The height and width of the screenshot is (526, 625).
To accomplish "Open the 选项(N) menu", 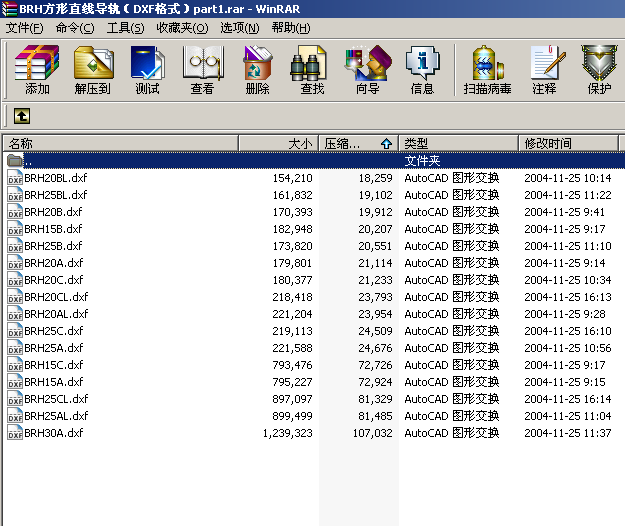I will pyautogui.click(x=240, y=28).
